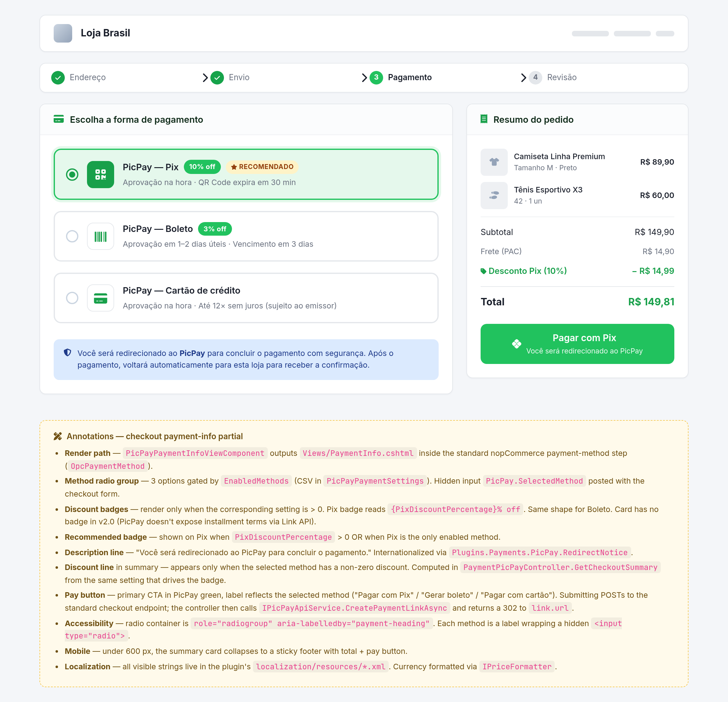728x702 pixels.
Task: Click the second header placeholder link
Action: [x=632, y=33]
